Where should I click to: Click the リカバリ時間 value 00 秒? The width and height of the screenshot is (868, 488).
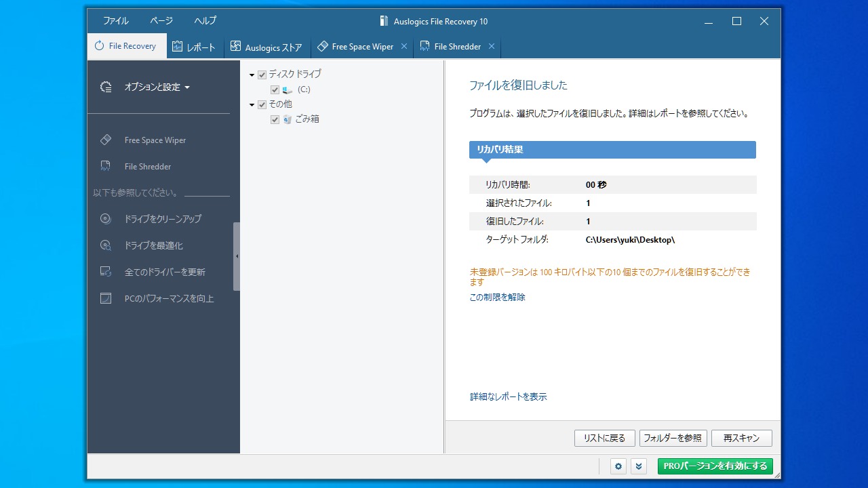pos(596,184)
